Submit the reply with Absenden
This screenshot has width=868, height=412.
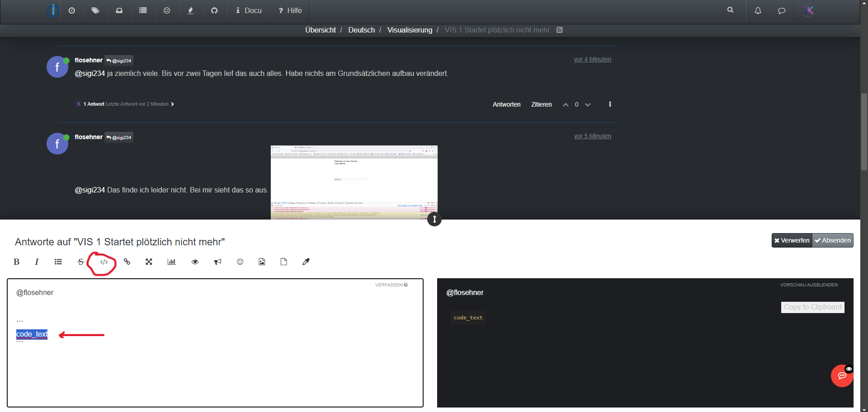point(833,240)
